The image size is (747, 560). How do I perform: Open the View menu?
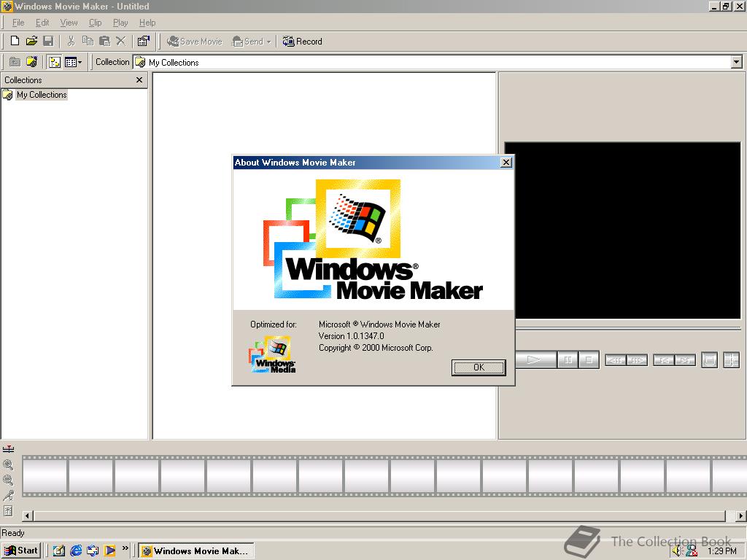[69, 23]
